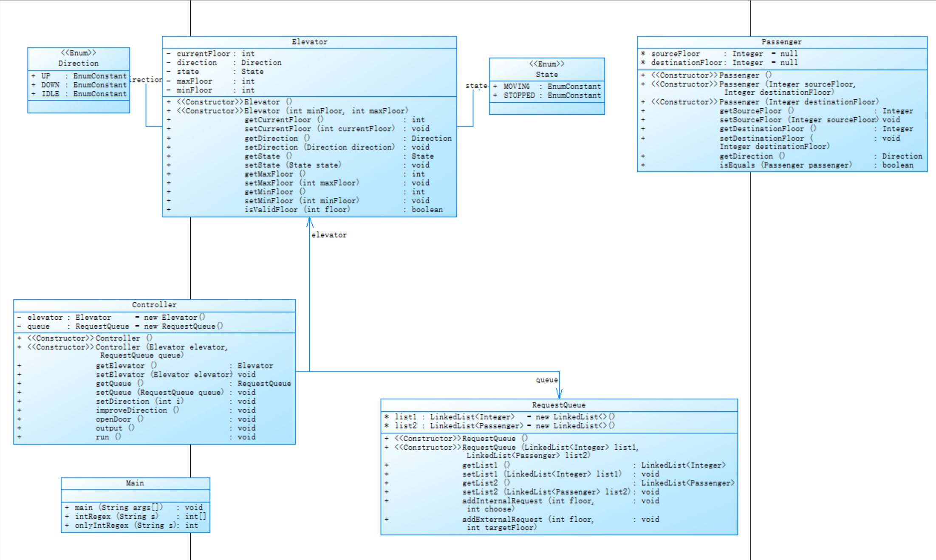The width and height of the screenshot is (936, 560).
Task: Click the arrowhead pointing into Elevator
Action: 310,222
